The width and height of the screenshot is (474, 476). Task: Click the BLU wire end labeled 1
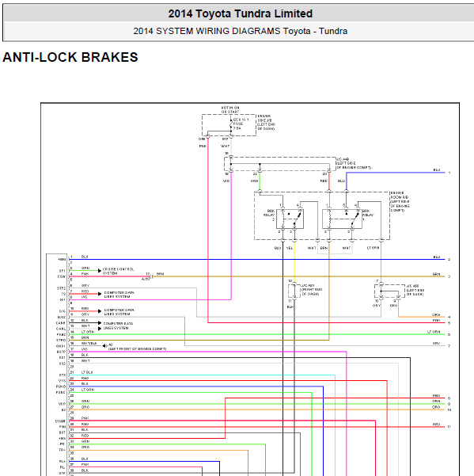click(449, 173)
